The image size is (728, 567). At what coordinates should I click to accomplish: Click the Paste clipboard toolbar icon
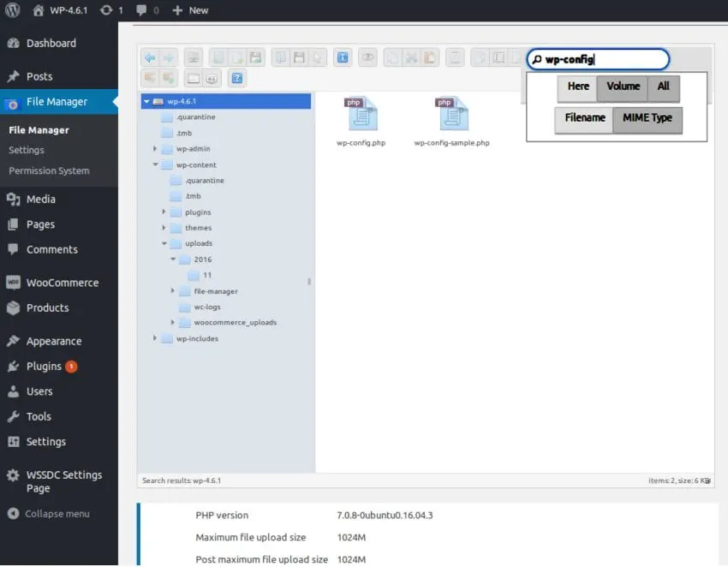pos(430,57)
